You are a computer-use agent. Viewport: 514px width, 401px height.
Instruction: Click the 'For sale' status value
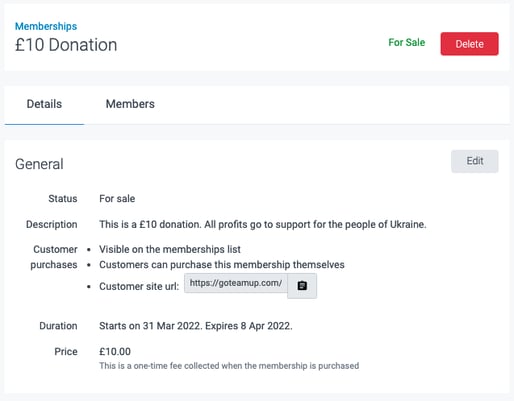[117, 199]
